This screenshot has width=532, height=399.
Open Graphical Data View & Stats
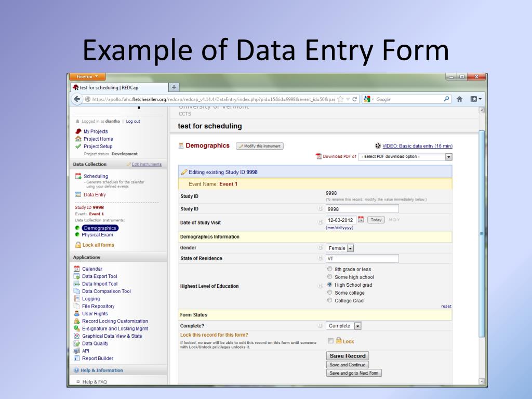(112, 336)
